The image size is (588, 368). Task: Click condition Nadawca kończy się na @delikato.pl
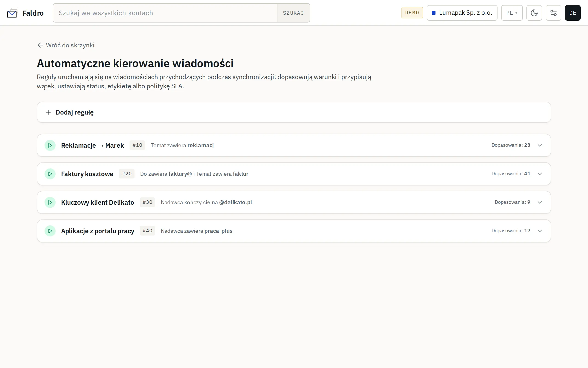pos(206,202)
